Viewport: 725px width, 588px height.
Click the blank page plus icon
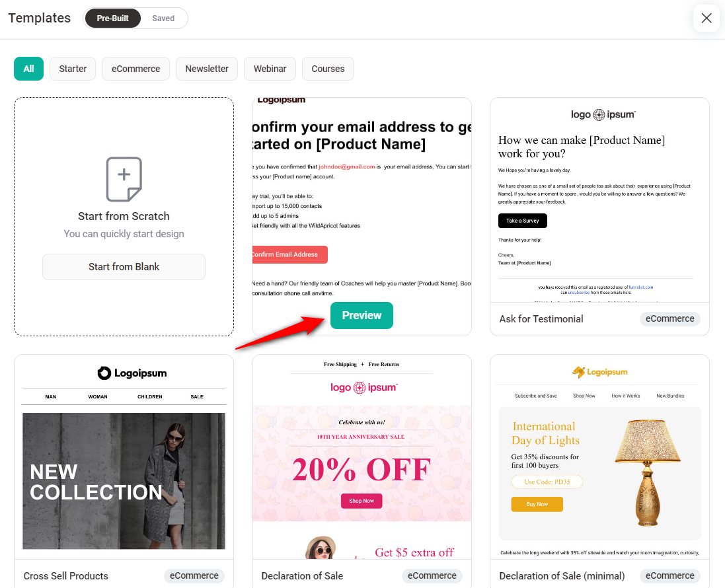click(x=124, y=179)
